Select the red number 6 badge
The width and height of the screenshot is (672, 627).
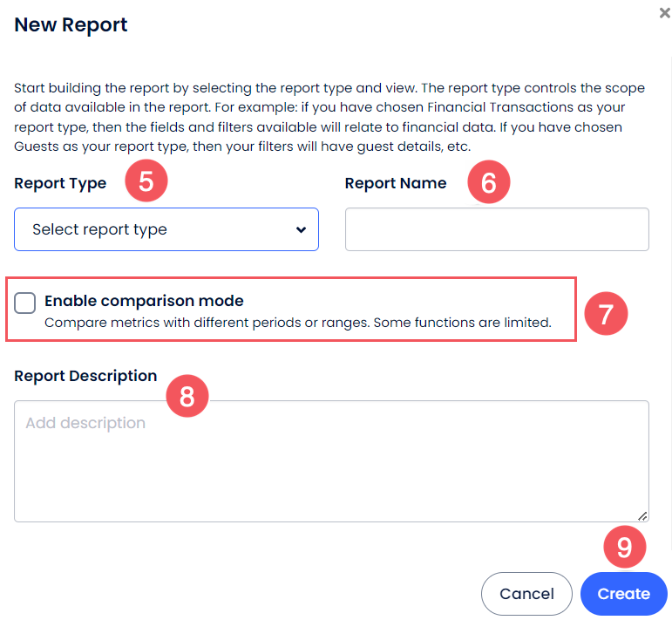[x=488, y=184]
